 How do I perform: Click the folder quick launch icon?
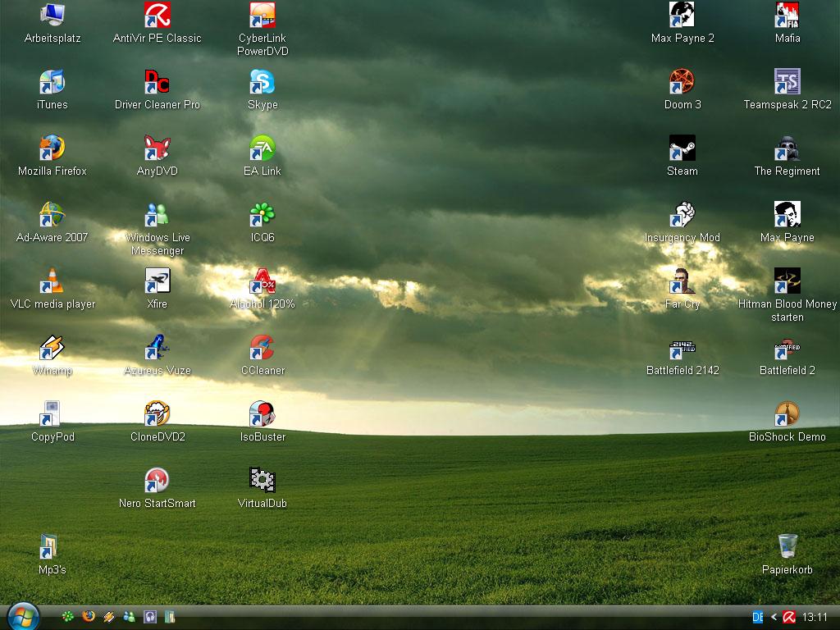170,617
